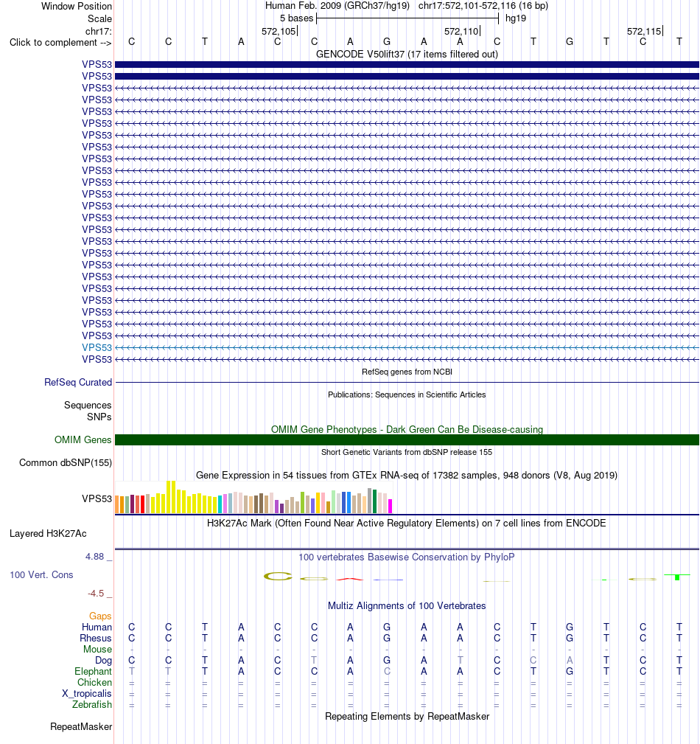Click the 572,115 ruler position label

[643, 31]
